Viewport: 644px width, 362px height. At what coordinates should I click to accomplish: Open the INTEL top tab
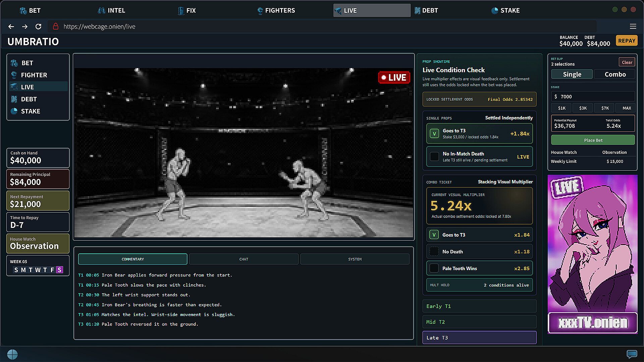111,11
